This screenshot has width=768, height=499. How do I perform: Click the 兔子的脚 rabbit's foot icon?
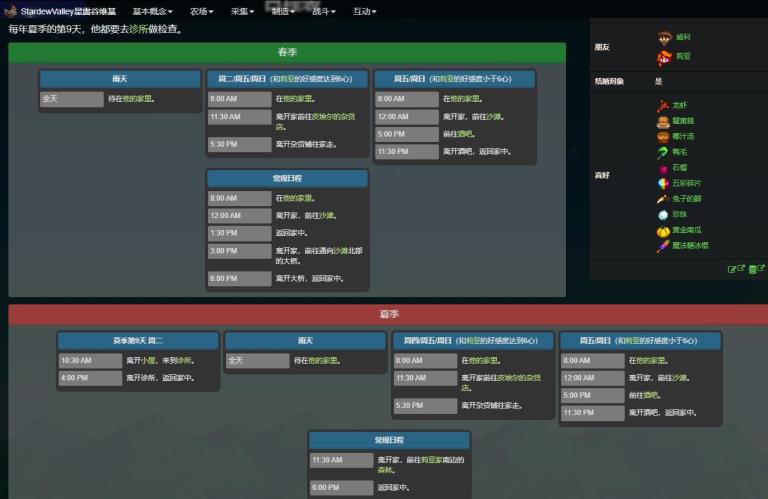[x=663, y=199]
